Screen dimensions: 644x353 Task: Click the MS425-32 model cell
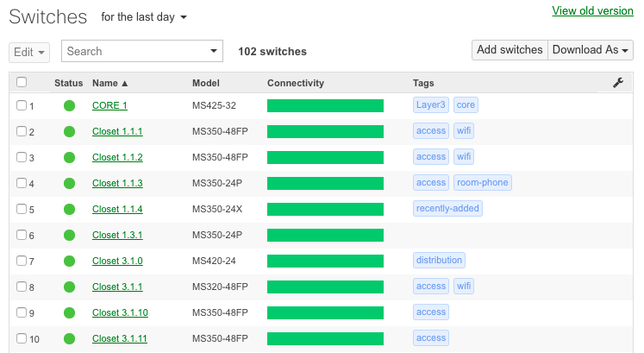tap(214, 105)
